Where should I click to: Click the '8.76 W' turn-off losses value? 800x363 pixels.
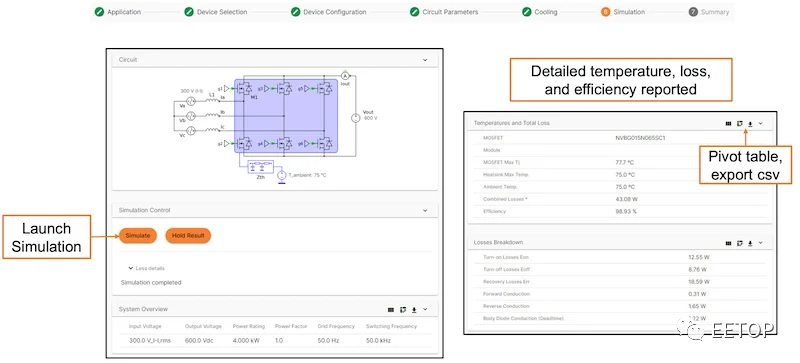(697, 270)
